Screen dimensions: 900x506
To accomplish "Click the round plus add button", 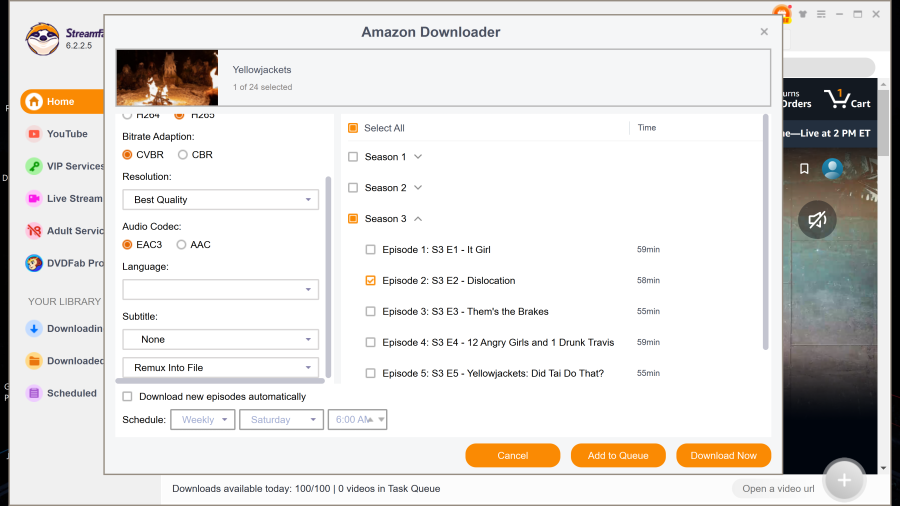I will 844,480.
